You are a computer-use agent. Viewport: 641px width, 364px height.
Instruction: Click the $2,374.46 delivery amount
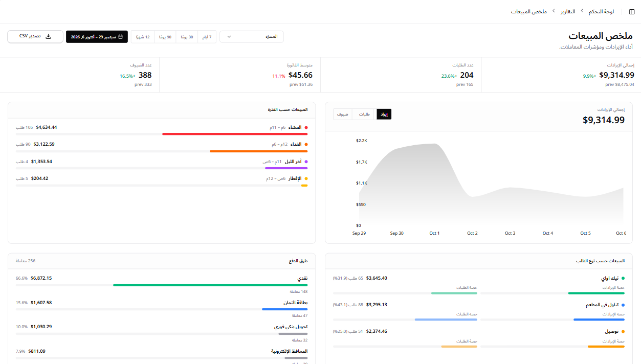(377, 331)
